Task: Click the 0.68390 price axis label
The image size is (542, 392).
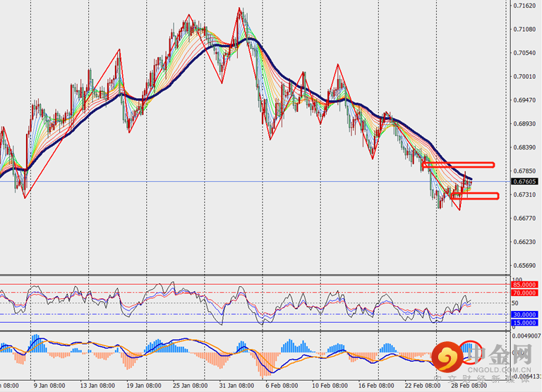Action: click(x=524, y=147)
